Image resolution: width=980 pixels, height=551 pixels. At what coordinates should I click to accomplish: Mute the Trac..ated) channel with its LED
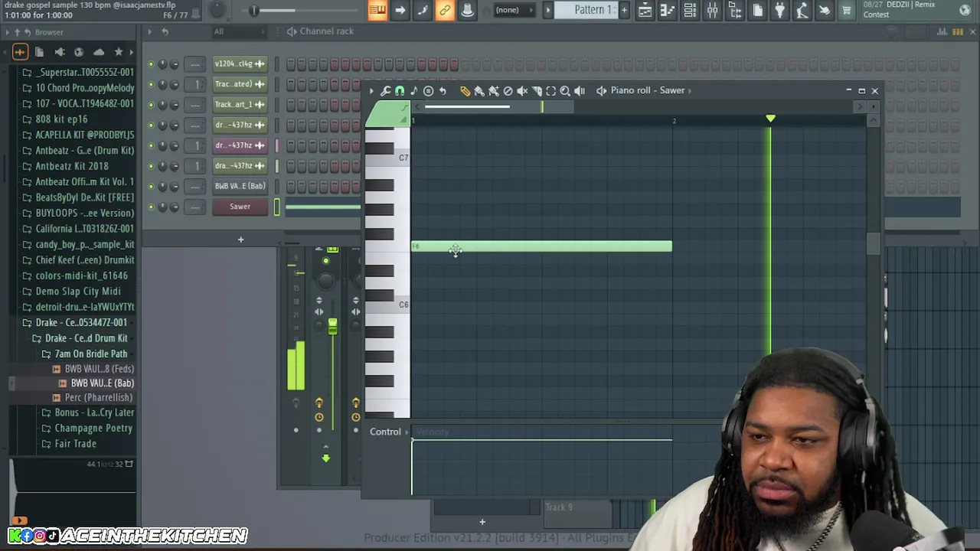click(x=151, y=84)
